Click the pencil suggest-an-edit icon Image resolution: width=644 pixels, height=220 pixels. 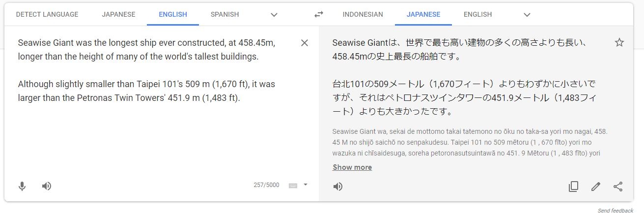pyautogui.click(x=596, y=187)
